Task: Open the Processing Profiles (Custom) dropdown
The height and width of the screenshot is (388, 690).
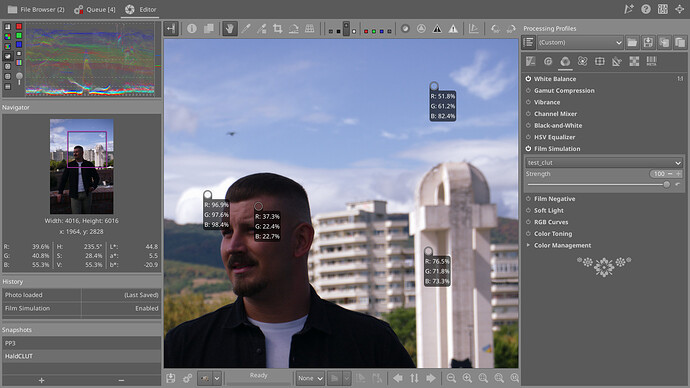Action: (580, 43)
